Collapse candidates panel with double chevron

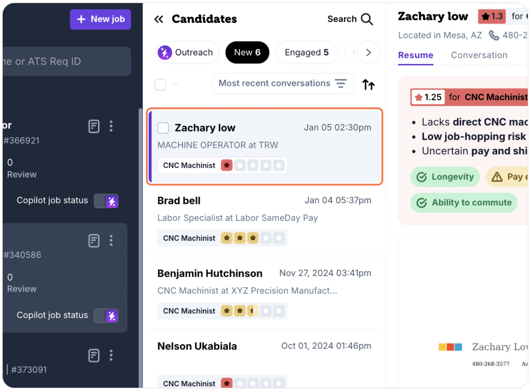pos(159,19)
